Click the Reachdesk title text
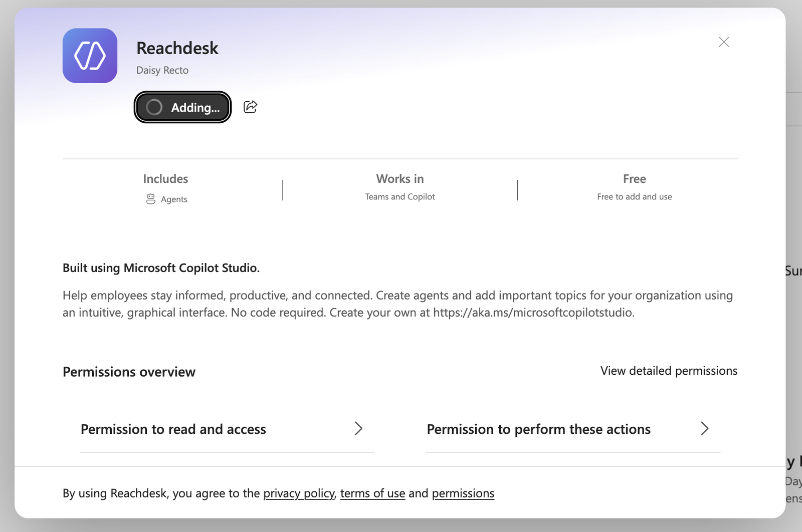The width and height of the screenshot is (802, 532). point(177,48)
